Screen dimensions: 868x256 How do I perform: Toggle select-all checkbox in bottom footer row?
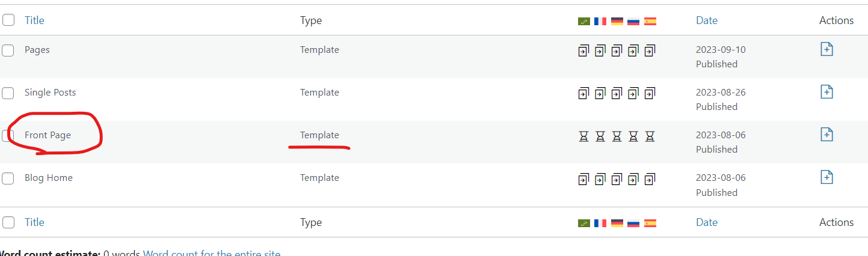point(8,222)
